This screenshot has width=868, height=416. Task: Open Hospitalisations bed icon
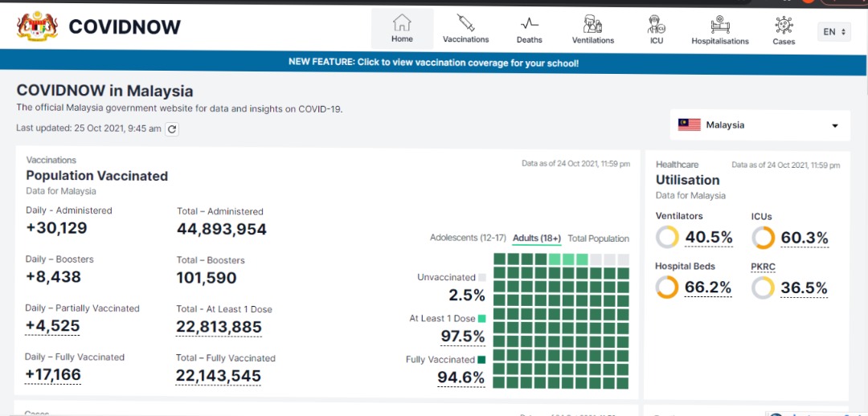pyautogui.click(x=720, y=24)
